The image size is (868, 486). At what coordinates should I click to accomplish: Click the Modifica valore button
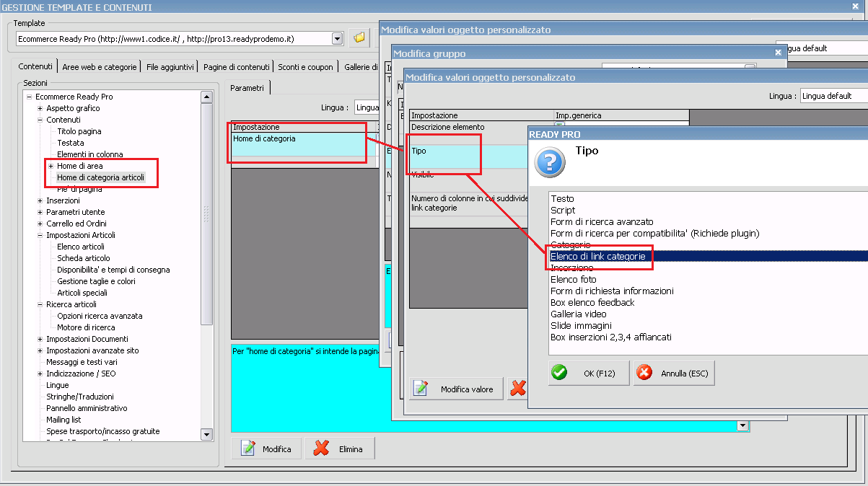(457, 389)
